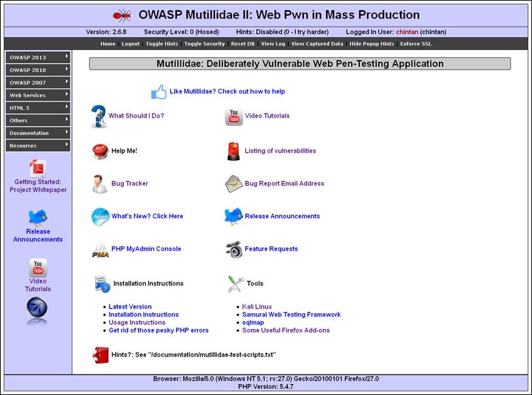The width and height of the screenshot is (532, 395).
Task: Click the YouTube icon beside Video Tutorials link
Action: click(234, 116)
